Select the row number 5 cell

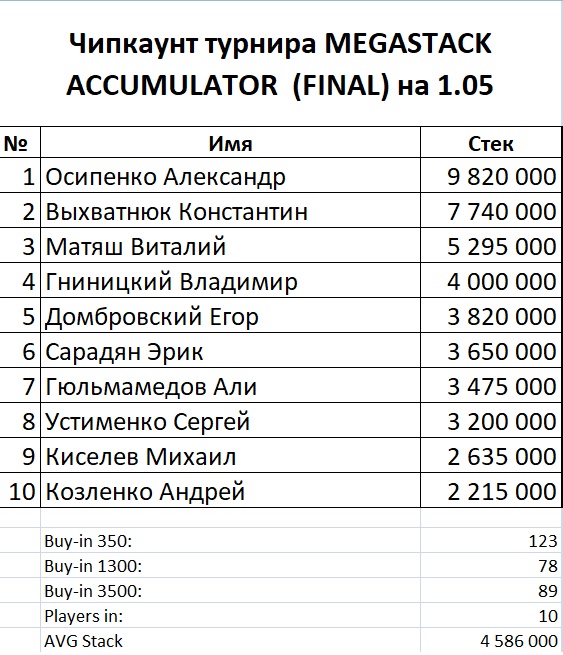click(x=20, y=316)
